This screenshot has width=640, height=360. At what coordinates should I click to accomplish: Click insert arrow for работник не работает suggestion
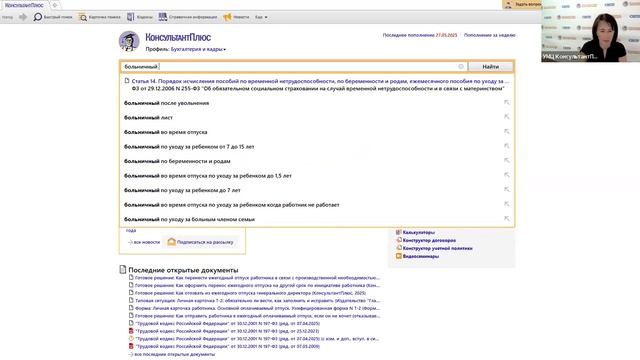coord(507,204)
